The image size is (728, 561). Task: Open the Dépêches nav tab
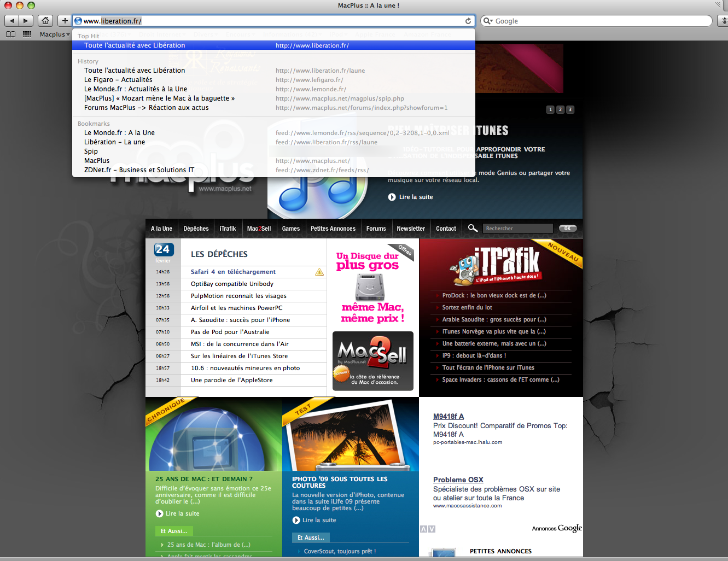click(x=196, y=229)
